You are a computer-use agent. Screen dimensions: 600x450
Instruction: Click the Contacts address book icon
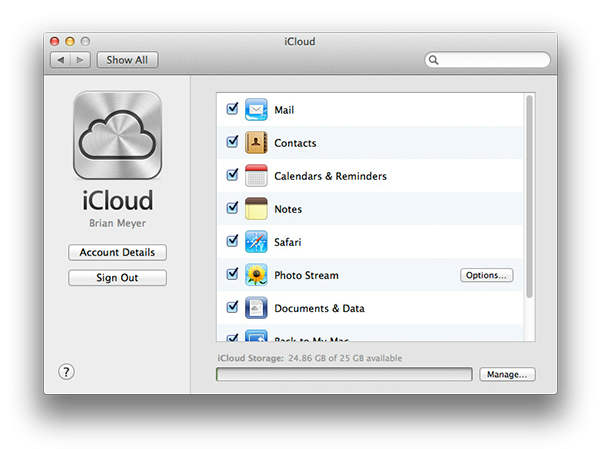click(x=256, y=142)
